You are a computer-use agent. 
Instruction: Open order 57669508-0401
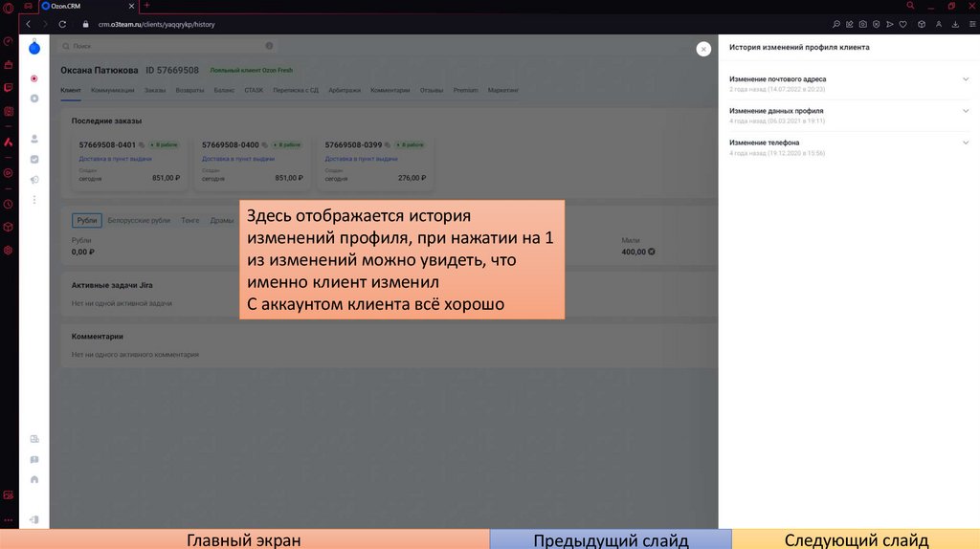[107, 144]
